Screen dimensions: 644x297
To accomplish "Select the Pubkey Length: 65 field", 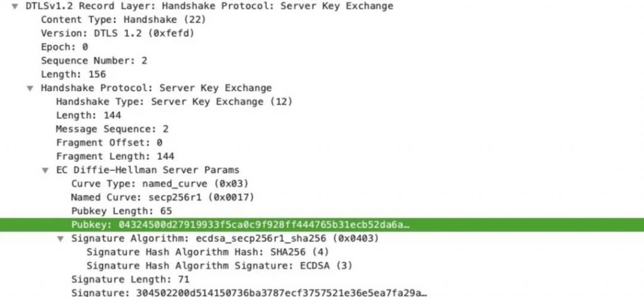I will tap(121, 211).
